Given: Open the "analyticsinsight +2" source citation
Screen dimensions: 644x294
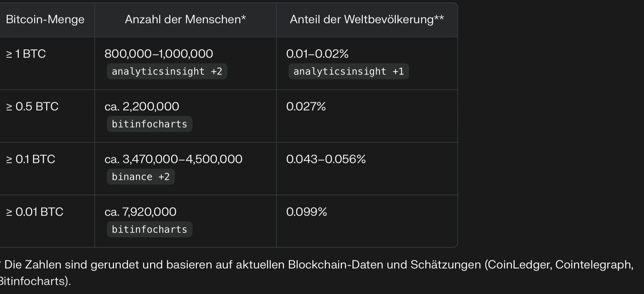Looking at the screenshot, I should (x=167, y=71).
